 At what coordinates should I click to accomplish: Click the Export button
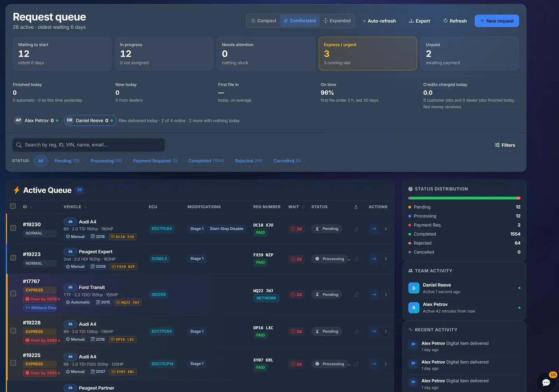[420, 21]
